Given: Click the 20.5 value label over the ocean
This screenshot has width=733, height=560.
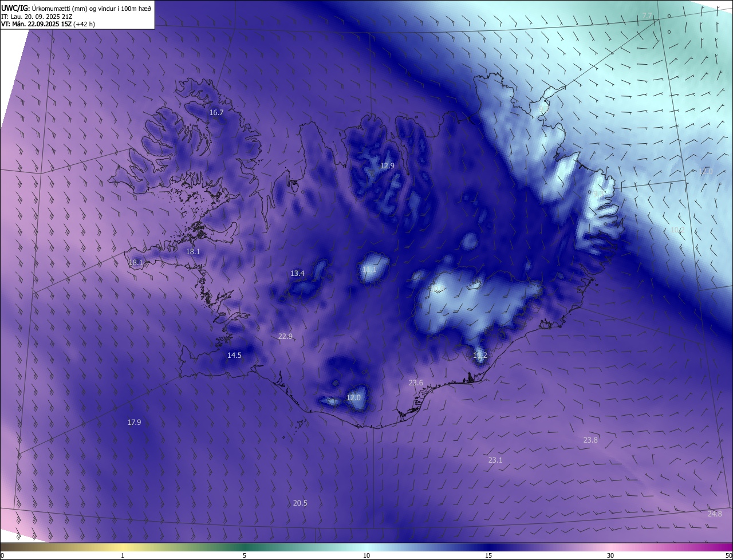Looking at the screenshot, I should pyautogui.click(x=300, y=503).
